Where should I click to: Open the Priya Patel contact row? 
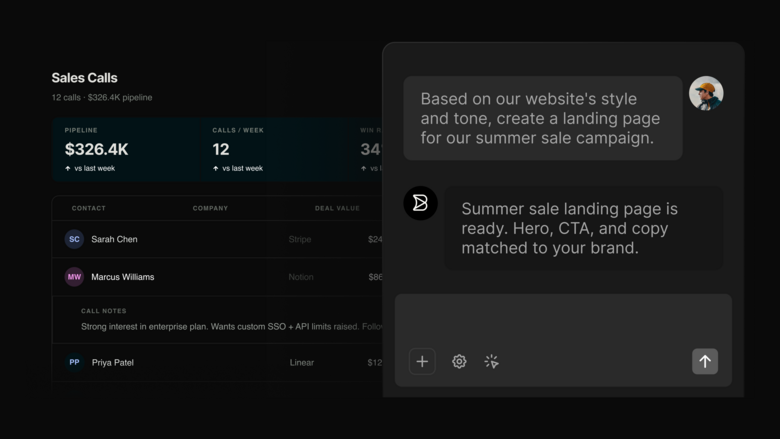217,362
